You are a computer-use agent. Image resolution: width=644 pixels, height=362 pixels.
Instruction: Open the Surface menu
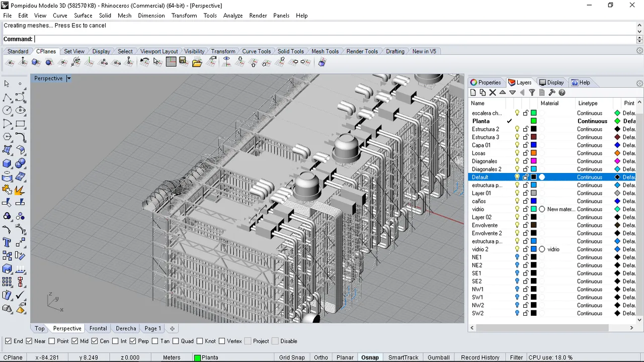[x=83, y=16]
